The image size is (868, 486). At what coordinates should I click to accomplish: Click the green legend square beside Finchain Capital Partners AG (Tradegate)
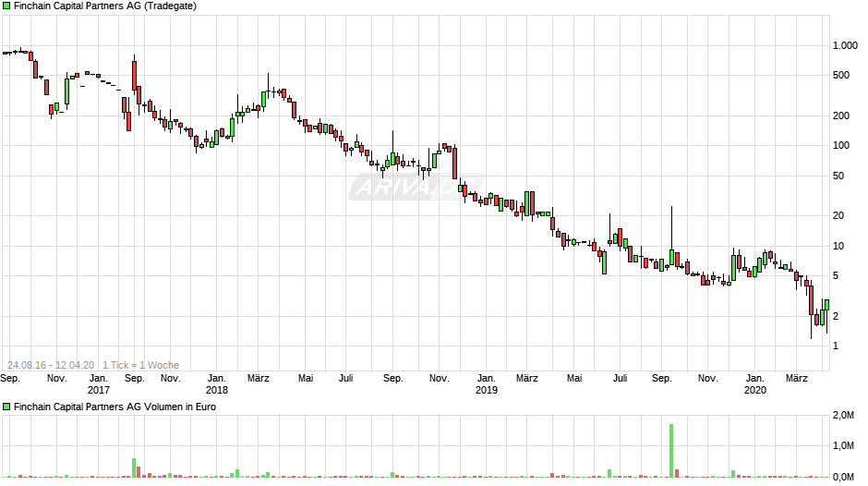pyautogui.click(x=6, y=6)
